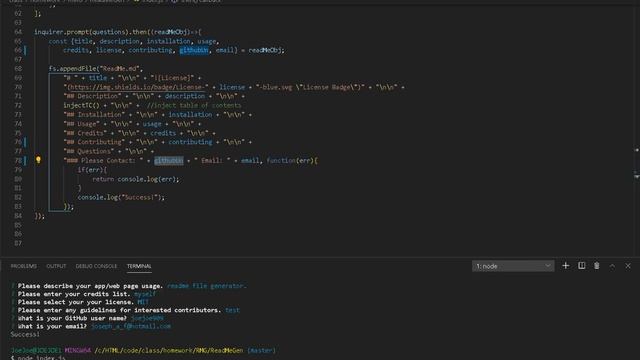Click the email answer in the terminal
Screen dimensions: 640x360
131,326
